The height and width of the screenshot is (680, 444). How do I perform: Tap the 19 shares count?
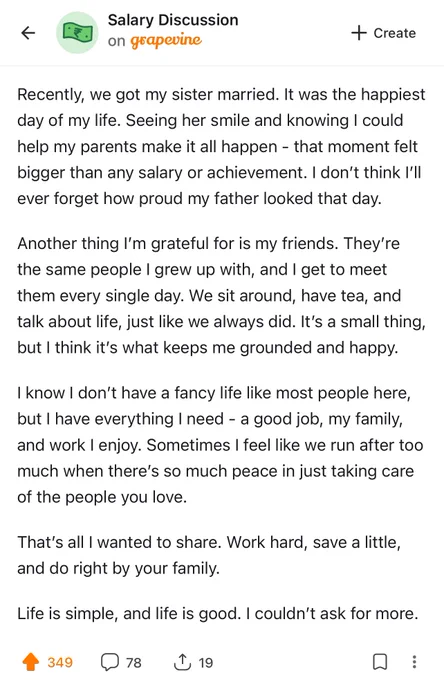click(206, 663)
